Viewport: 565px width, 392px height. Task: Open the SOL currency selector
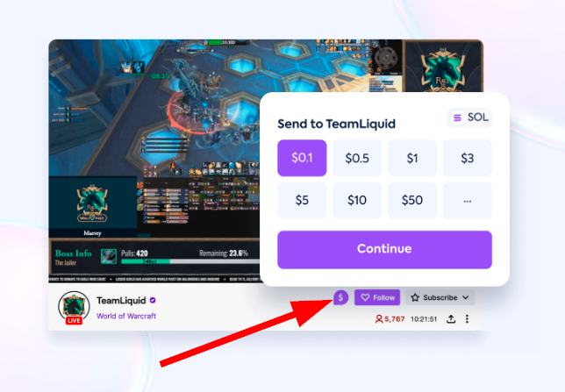tap(470, 118)
